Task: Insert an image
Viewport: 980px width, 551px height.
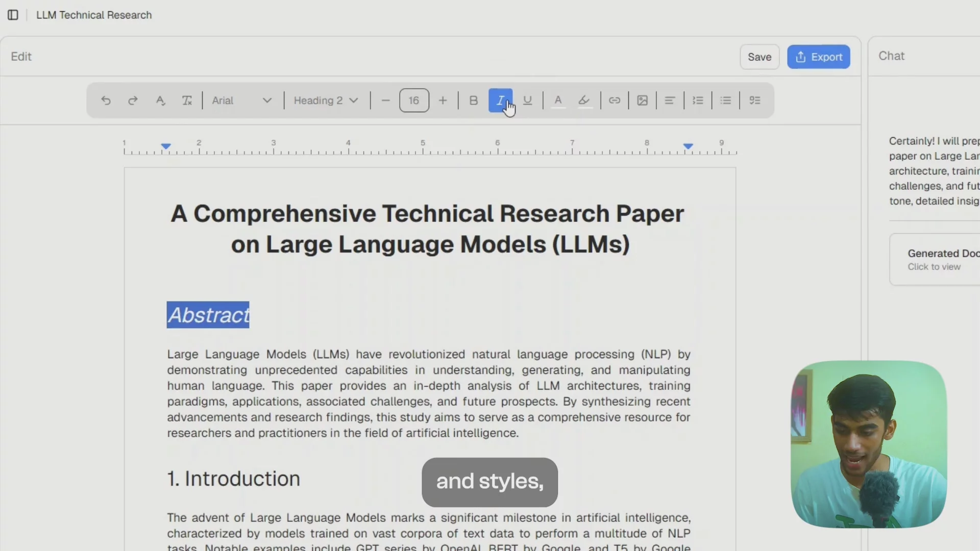Action: point(642,101)
